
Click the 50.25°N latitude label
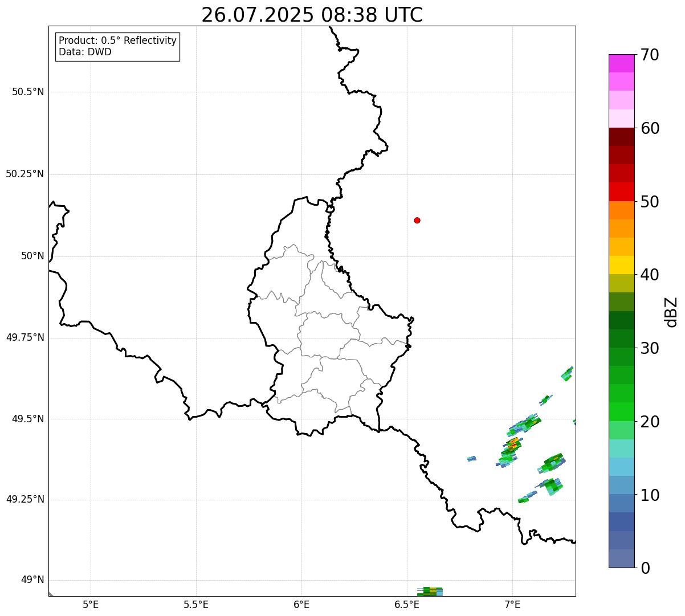pyautogui.click(x=25, y=174)
